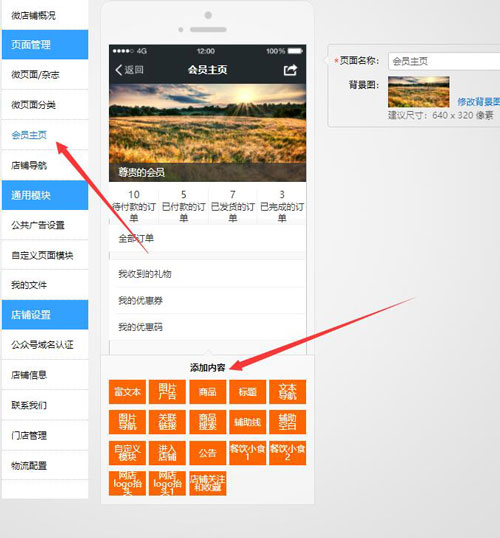Click the 全部订单 row in preview

(208, 238)
